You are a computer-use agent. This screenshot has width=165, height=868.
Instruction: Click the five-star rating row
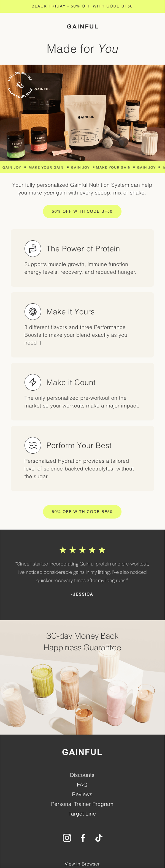pos(82,550)
